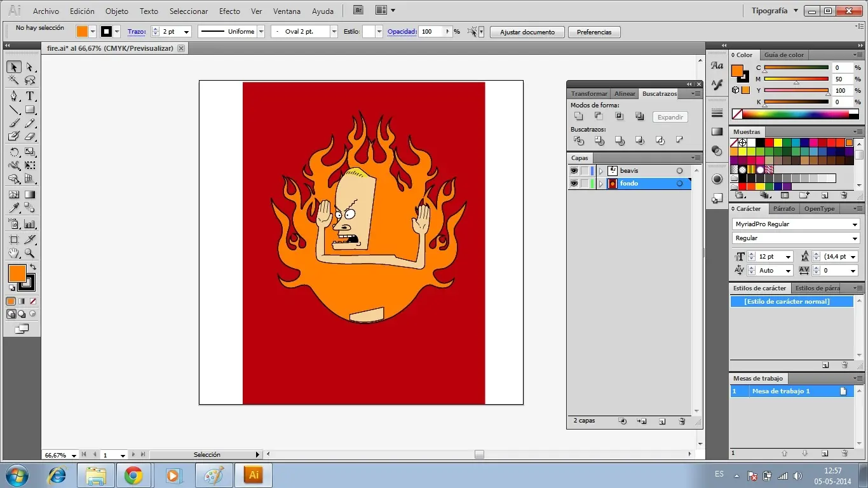Hide the beavis layer
The width and height of the screenshot is (868, 488).
[574, 171]
